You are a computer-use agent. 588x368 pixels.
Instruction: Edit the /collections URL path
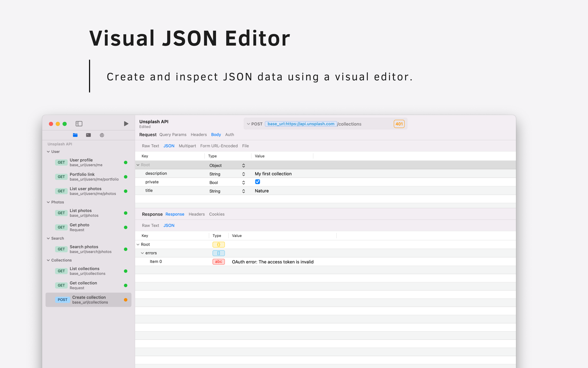[x=350, y=124]
